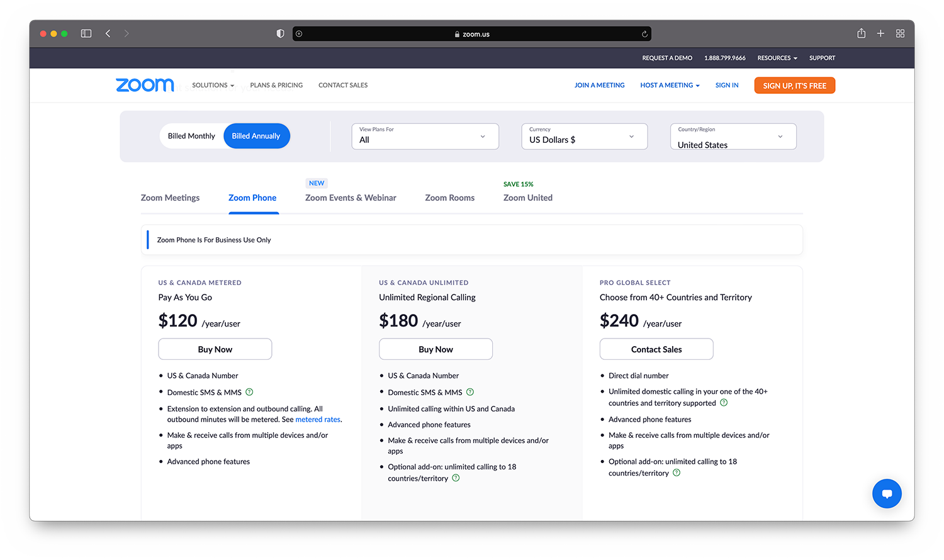The image size is (944, 560).
Task: Click Join a Meeting link
Action: pos(599,85)
